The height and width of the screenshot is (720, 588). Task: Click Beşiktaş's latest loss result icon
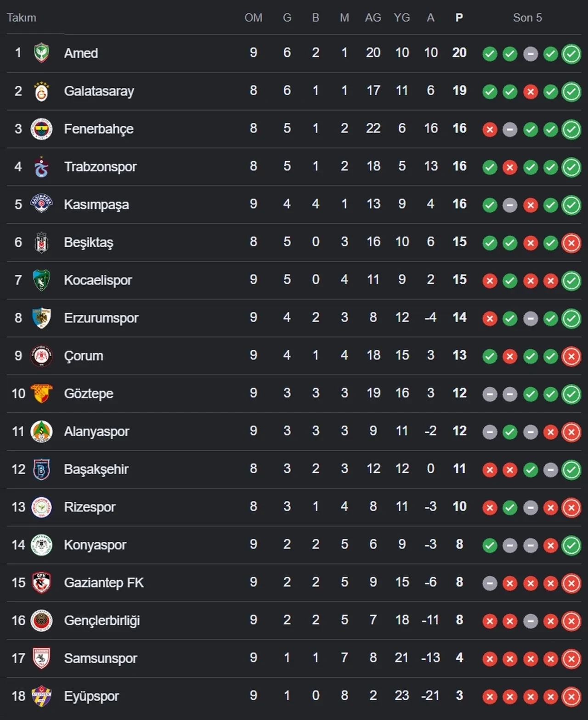pyautogui.click(x=571, y=243)
